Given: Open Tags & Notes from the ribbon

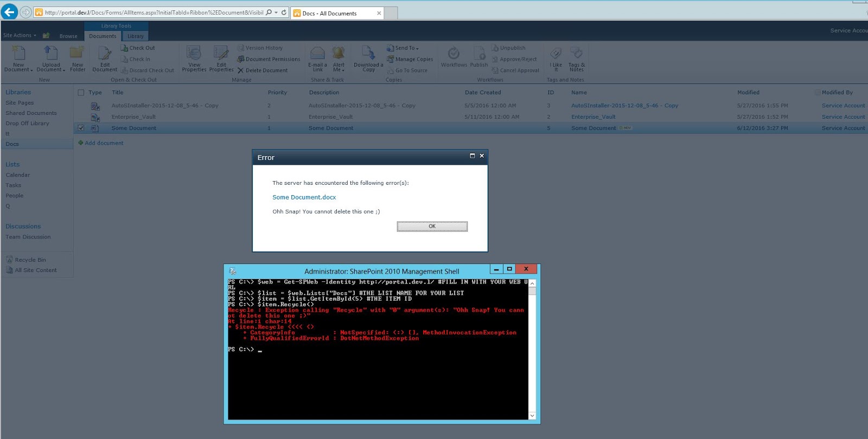Looking at the screenshot, I should click(577, 59).
